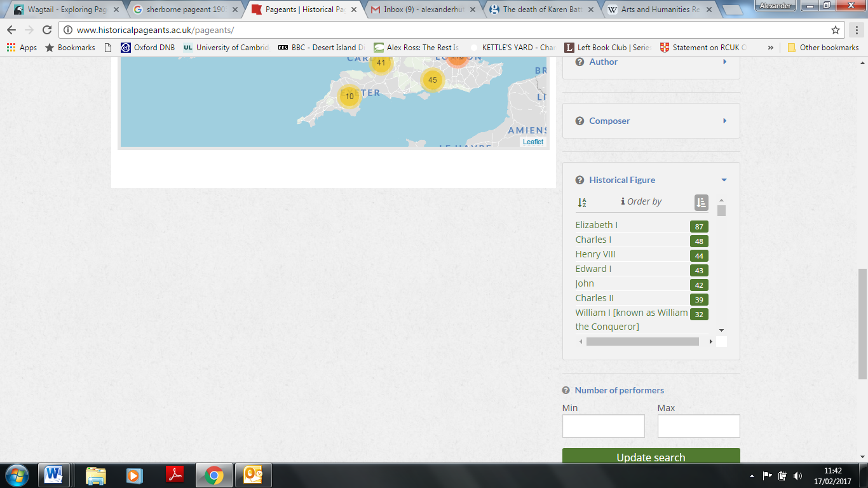
Task: View site information icon
Action: [x=68, y=30]
